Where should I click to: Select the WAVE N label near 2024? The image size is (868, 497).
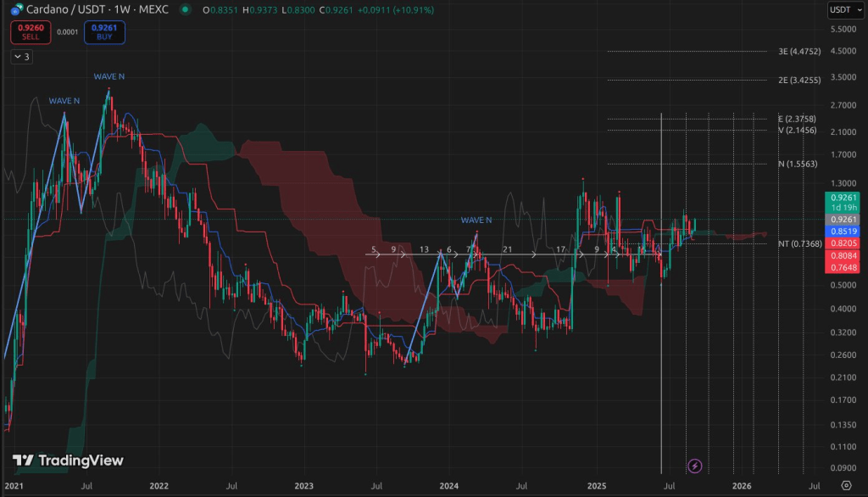point(476,221)
